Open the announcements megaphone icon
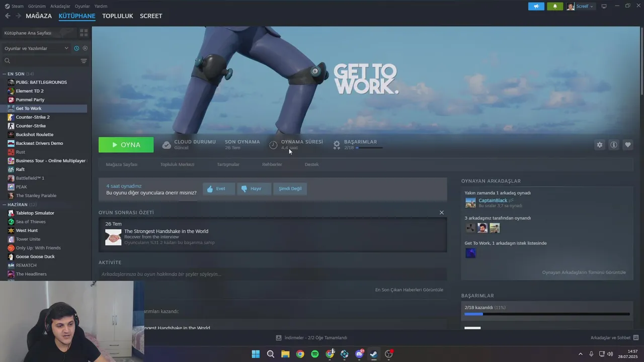The width and height of the screenshot is (644, 362). (x=536, y=6)
